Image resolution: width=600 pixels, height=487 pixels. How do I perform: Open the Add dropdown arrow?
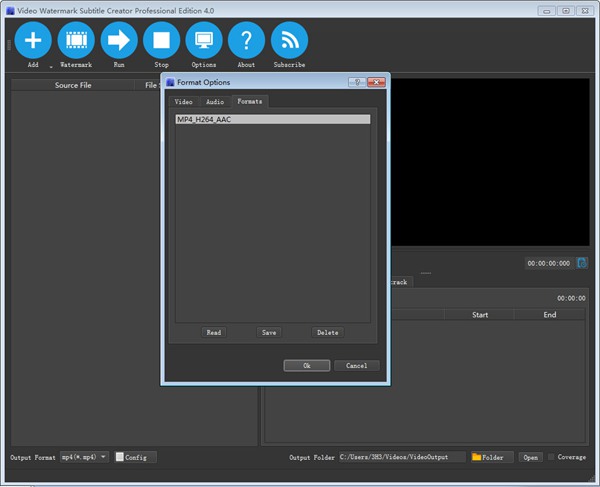click(x=51, y=67)
